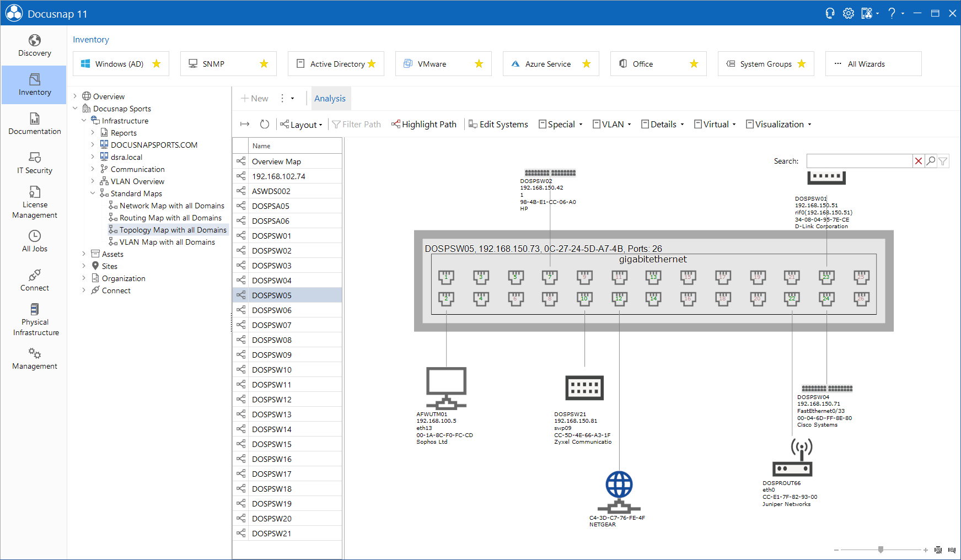Toggle the Details checkbox
The width and height of the screenshot is (961, 560).
645,124
